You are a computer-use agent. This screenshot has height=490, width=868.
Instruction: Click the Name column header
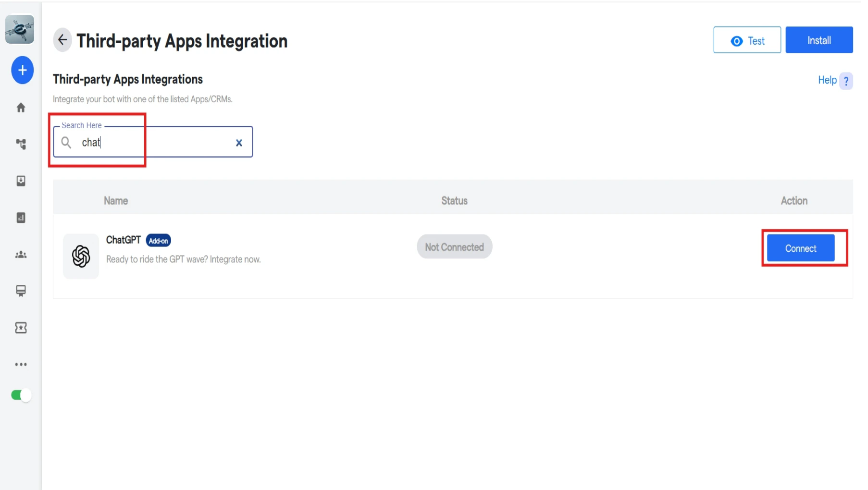[x=116, y=201]
